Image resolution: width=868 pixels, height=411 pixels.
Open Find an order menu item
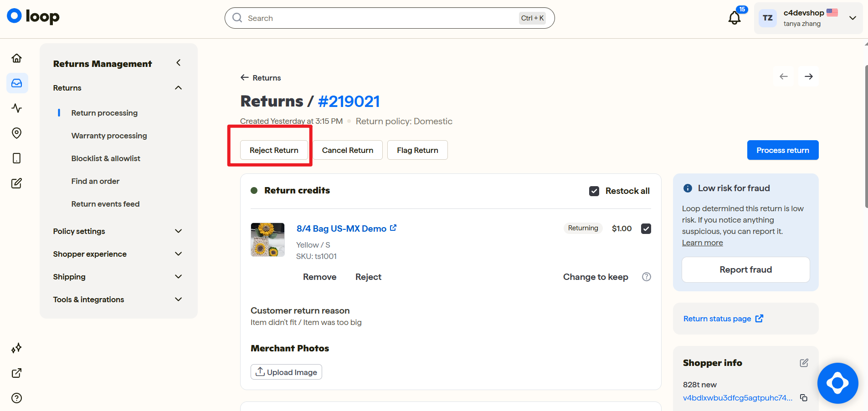pos(95,181)
